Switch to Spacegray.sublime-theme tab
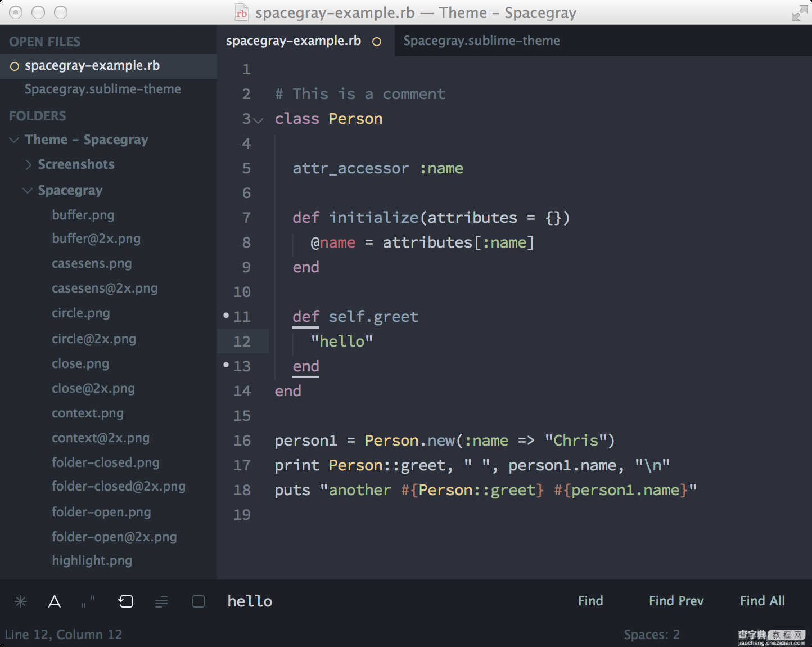Image resolution: width=812 pixels, height=647 pixels. (x=481, y=41)
